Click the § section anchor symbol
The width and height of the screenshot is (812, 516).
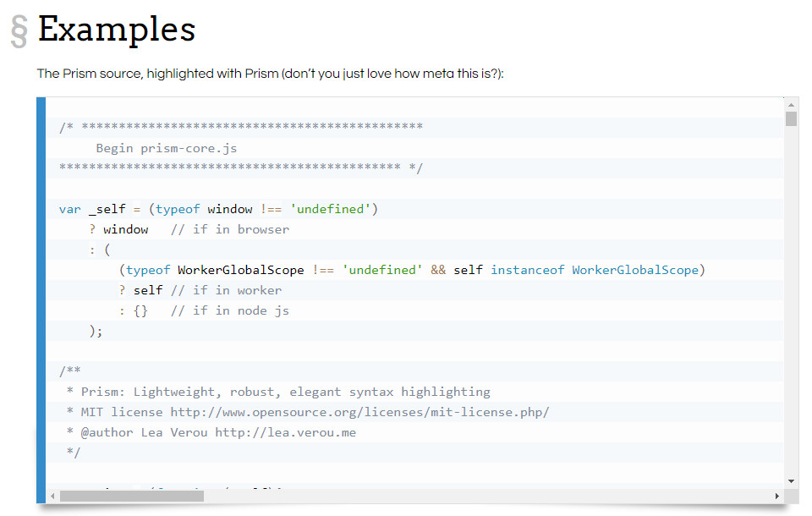pyautogui.click(x=19, y=31)
